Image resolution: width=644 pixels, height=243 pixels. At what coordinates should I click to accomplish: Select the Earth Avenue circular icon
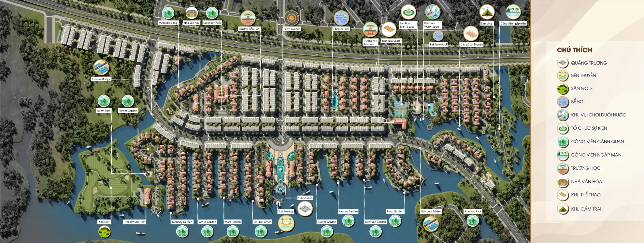pos(291,18)
